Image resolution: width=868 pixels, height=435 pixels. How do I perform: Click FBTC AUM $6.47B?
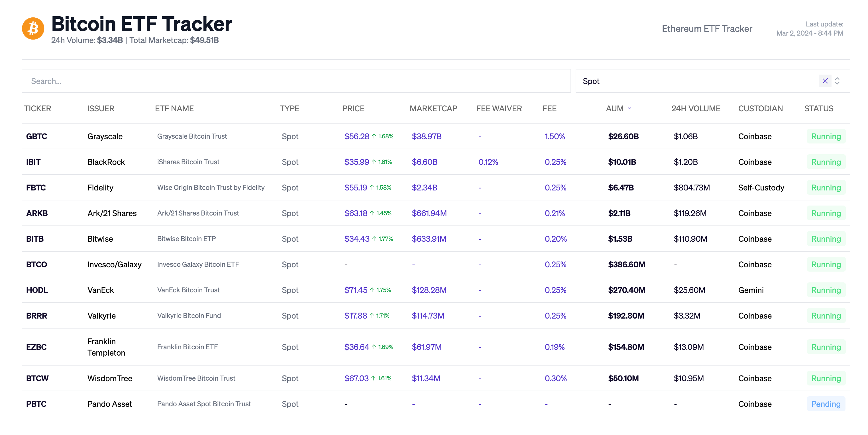621,188
